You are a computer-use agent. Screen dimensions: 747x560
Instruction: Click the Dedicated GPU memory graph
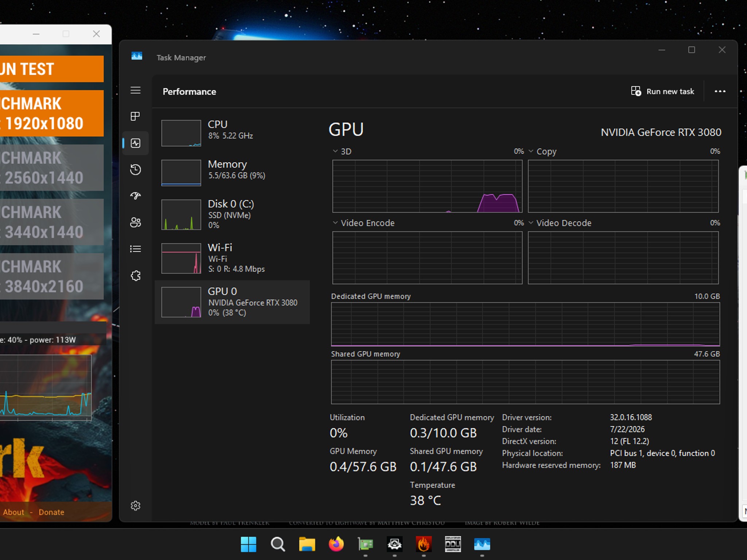525,324
